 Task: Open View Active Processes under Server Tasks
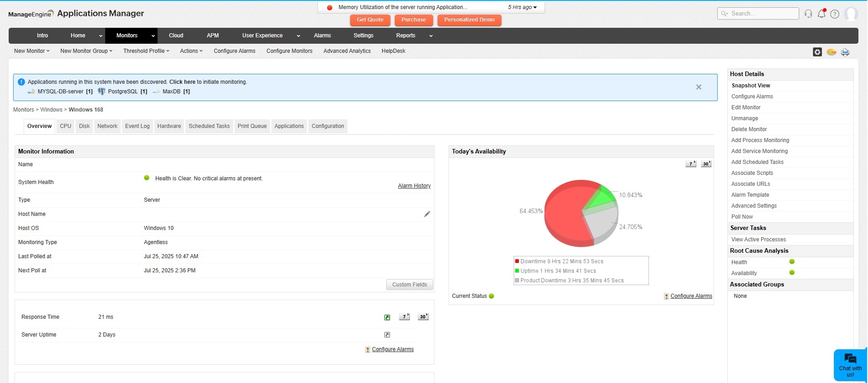pyautogui.click(x=759, y=240)
